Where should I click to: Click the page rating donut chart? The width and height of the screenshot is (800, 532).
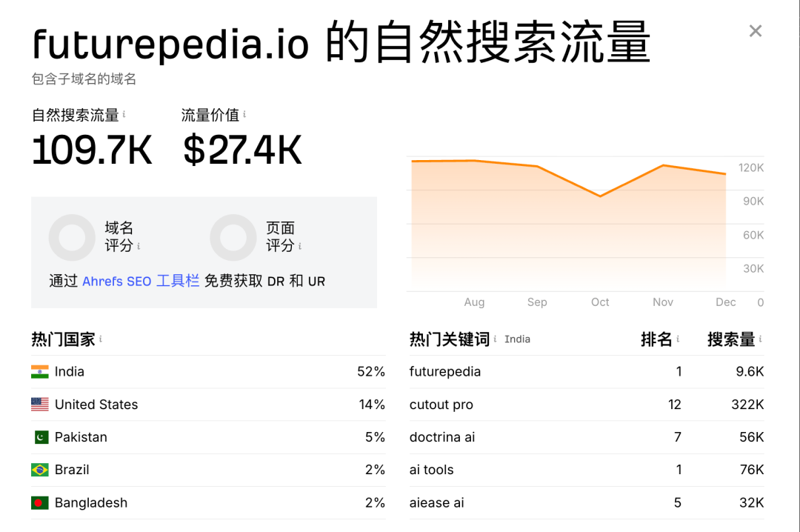click(x=233, y=237)
